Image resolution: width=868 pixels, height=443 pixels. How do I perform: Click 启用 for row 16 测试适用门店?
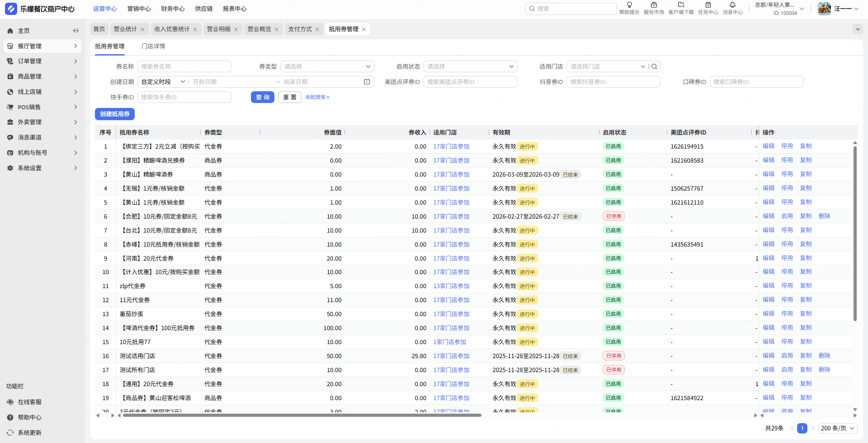(787, 356)
